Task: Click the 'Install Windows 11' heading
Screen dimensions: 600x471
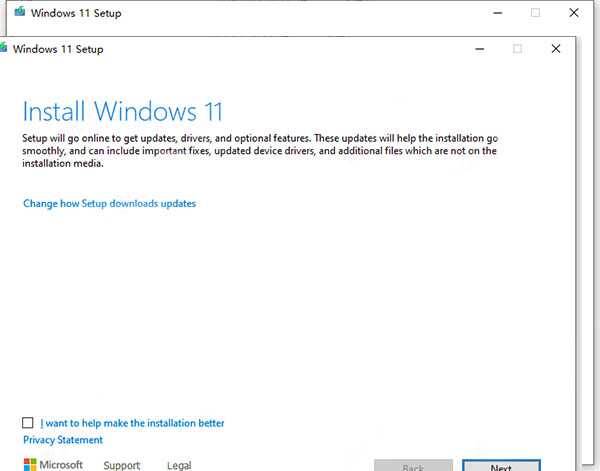Action: tap(122, 111)
